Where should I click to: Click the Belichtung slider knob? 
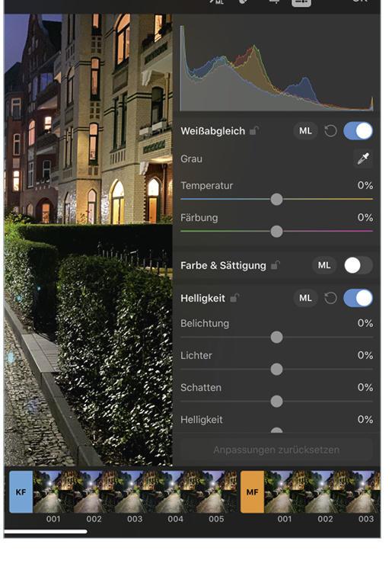tap(276, 338)
